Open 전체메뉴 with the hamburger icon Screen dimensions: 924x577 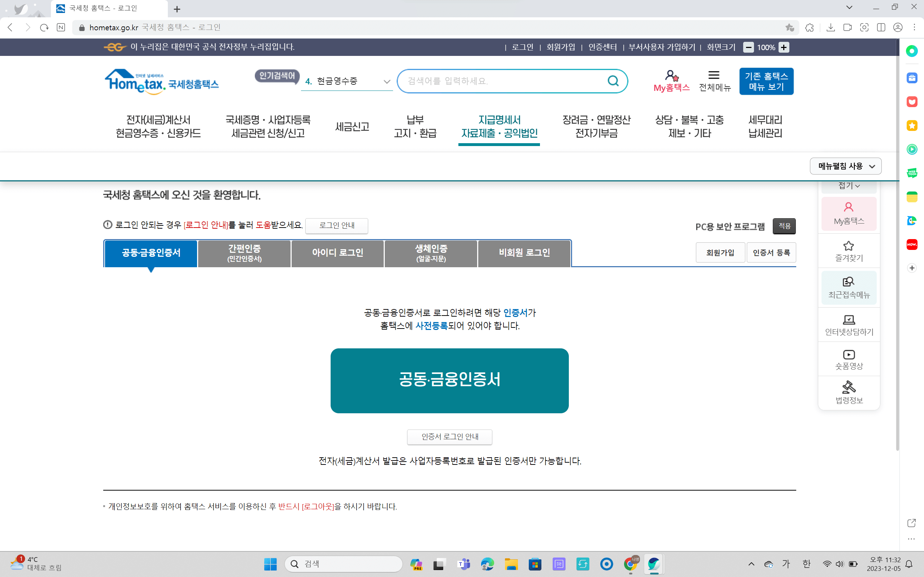pos(714,76)
